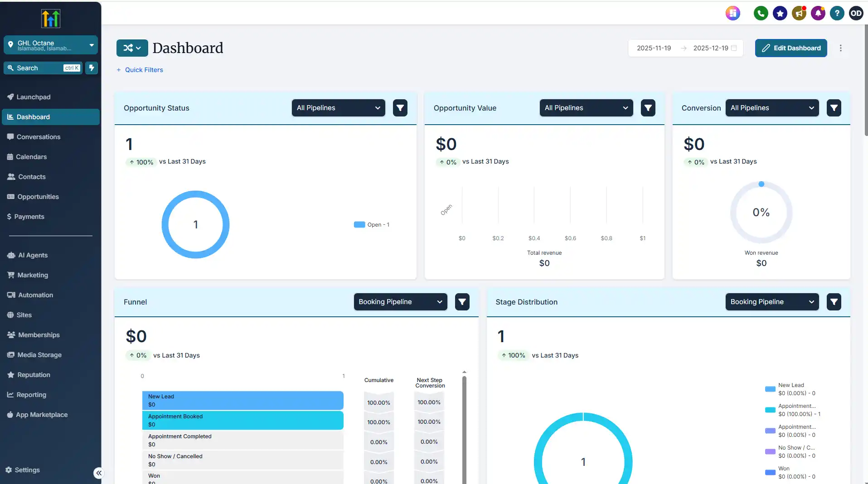Open the Funnel widget filter icon

tap(461, 301)
